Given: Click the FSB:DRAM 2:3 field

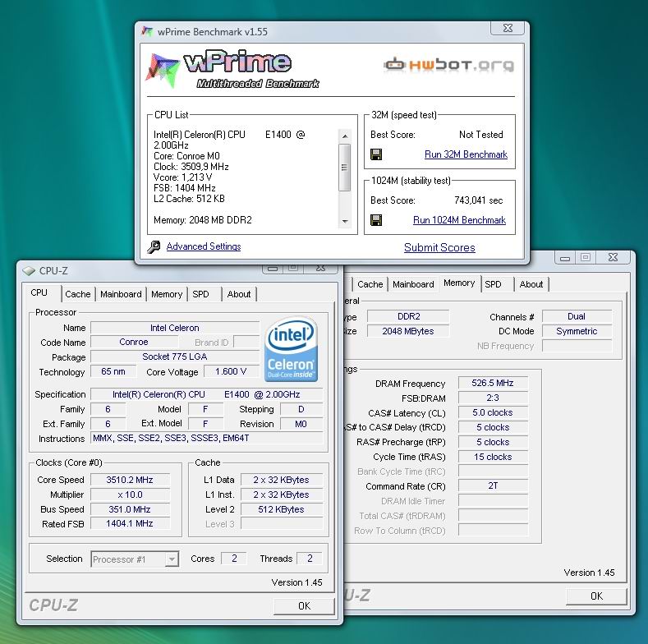Looking at the screenshot, I should click(493, 398).
